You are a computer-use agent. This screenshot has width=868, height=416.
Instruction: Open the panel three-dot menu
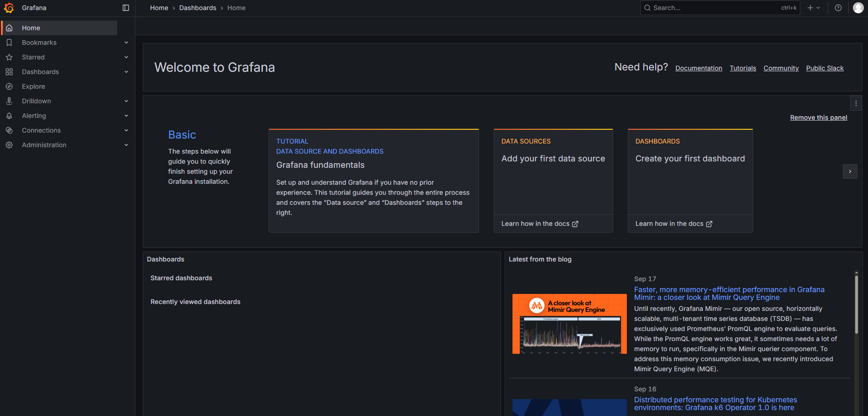point(856,103)
